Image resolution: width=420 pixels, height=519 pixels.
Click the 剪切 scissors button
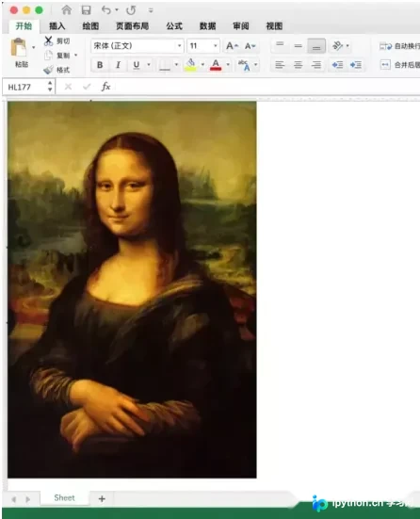click(x=57, y=41)
